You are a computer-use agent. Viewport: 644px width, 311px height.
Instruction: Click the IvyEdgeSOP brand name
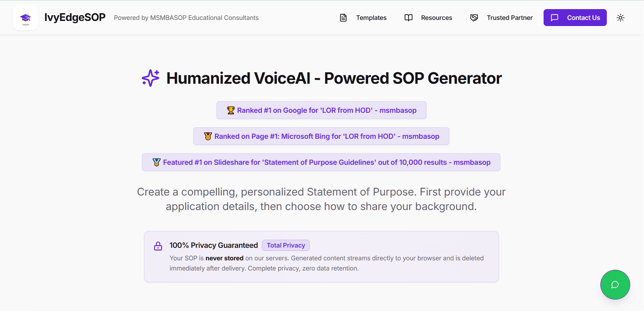pyautogui.click(x=75, y=17)
